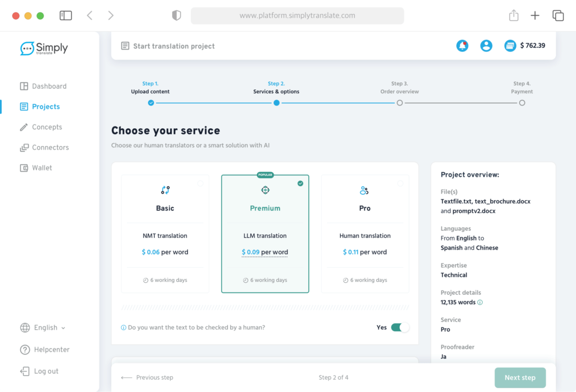
Task: Open the user profile icon
Action: tap(487, 46)
